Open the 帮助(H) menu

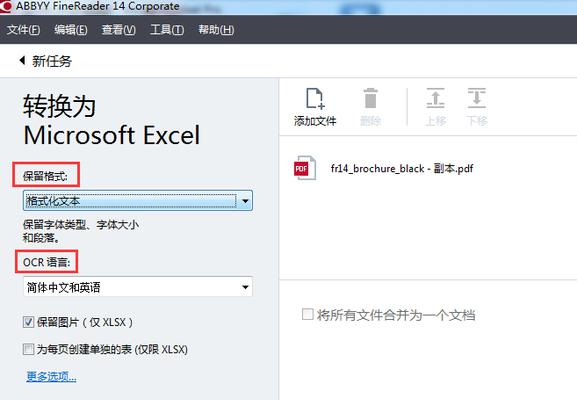(216, 29)
